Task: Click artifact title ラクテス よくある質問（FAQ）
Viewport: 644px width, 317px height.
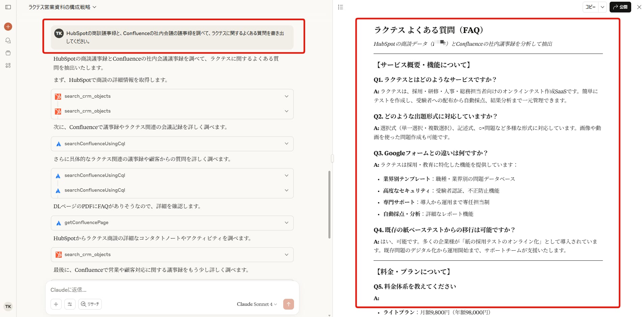Action: pyautogui.click(x=429, y=30)
